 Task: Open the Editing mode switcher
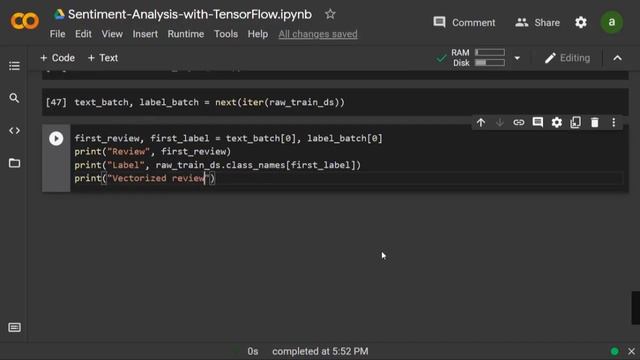pyautogui.click(x=567, y=58)
